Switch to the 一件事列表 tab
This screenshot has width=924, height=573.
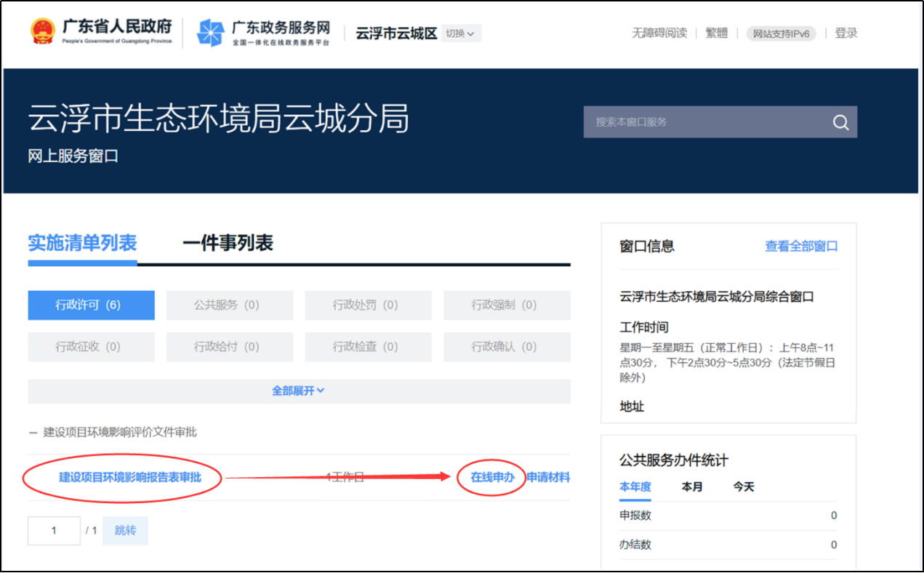[x=228, y=244]
